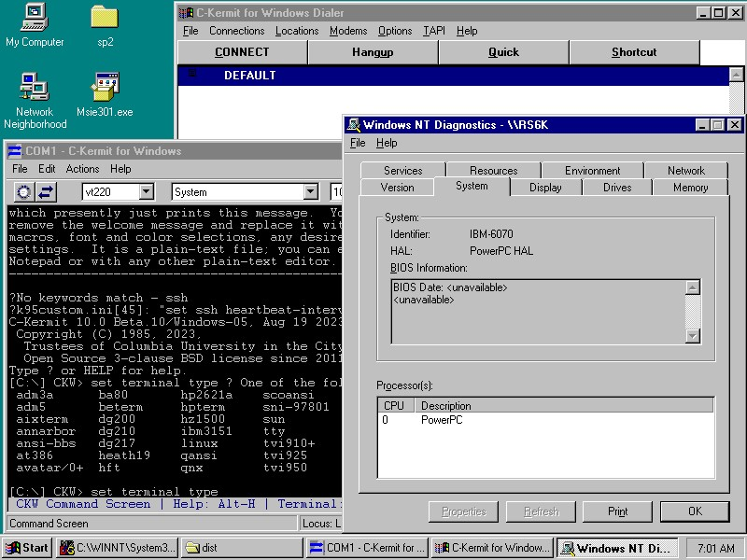Screen dimensions: 747x560
Task: Switch to COM1 - C-Kermit on the taskbar
Action: click(367, 548)
